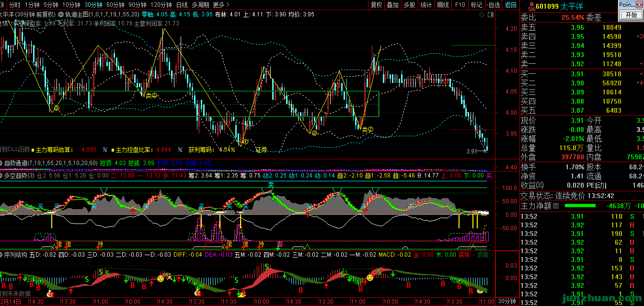Open the 多空趋势 indicator dropdown icon
The image size is (644, 306).
click(x=2, y=176)
